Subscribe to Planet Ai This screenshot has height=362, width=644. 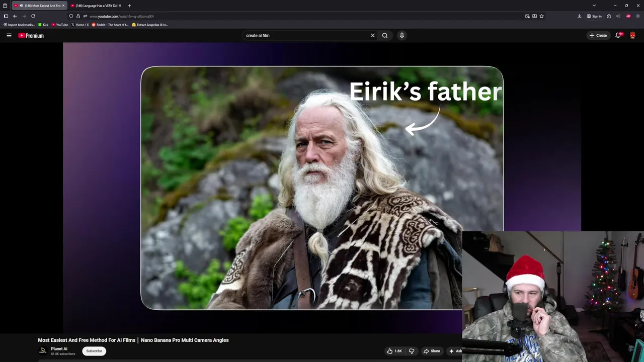pyautogui.click(x=94, y=351)
